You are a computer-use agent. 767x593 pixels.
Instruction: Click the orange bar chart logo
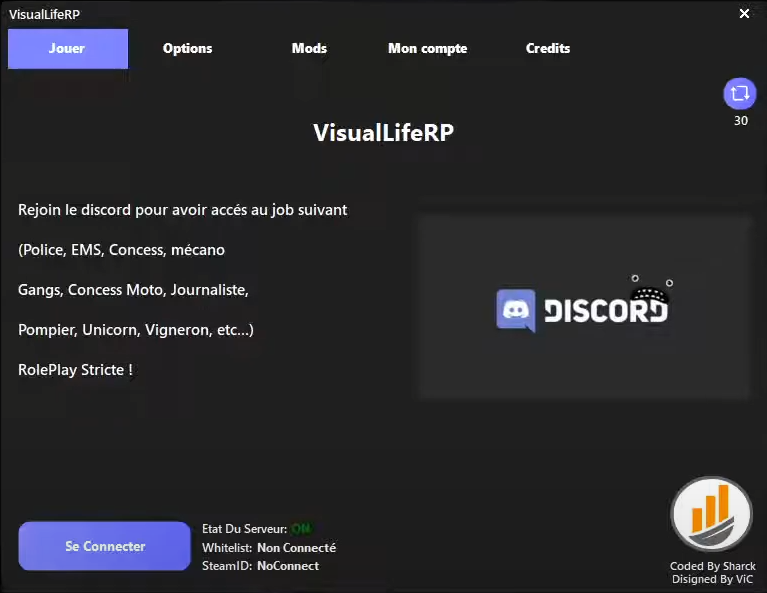[712, 515]
